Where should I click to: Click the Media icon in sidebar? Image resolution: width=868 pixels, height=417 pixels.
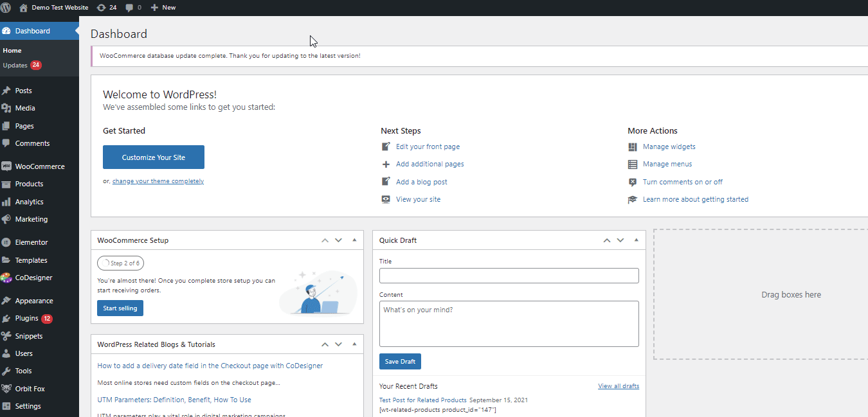[x=6, y=108]
